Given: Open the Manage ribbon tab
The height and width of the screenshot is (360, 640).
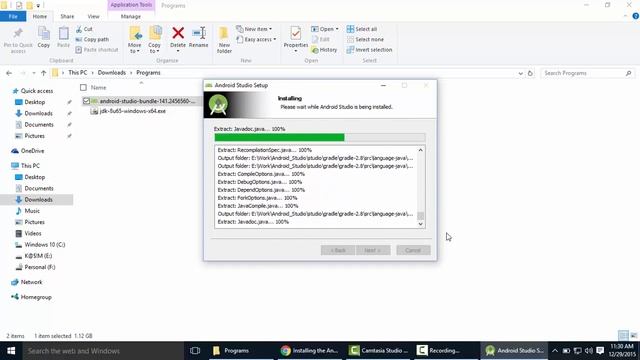Looking at the screenshot, I should coord(131,16).
